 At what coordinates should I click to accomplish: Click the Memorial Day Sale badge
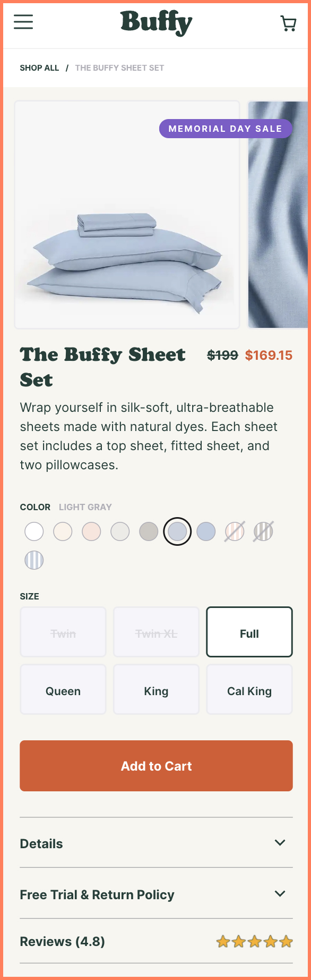pos(226,128)
